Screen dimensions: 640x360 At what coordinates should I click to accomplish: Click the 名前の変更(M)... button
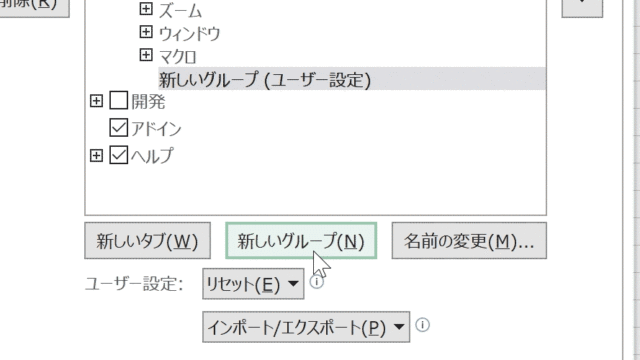pyautogui.click(x=469, y=241)
